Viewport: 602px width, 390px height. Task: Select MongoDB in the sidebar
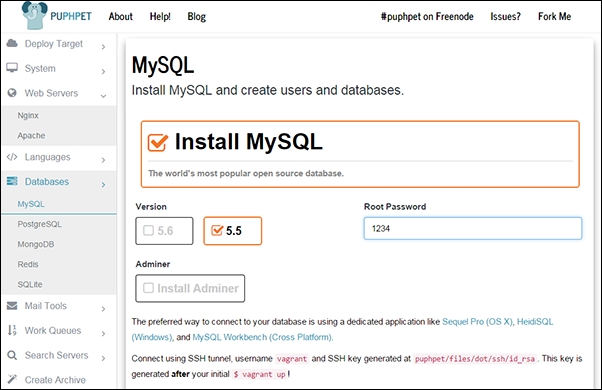(x=36, y=244)
